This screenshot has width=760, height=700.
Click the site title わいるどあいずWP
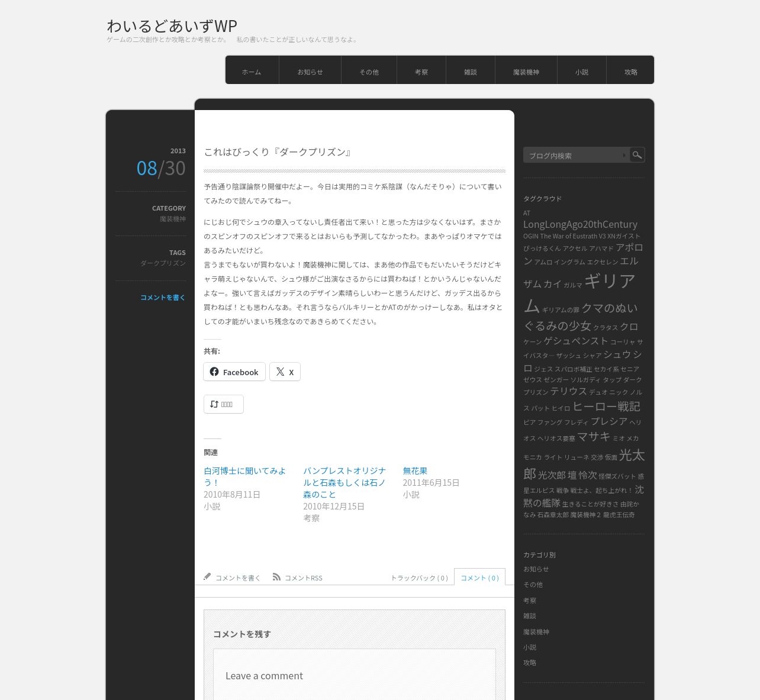tap(172, 25)
